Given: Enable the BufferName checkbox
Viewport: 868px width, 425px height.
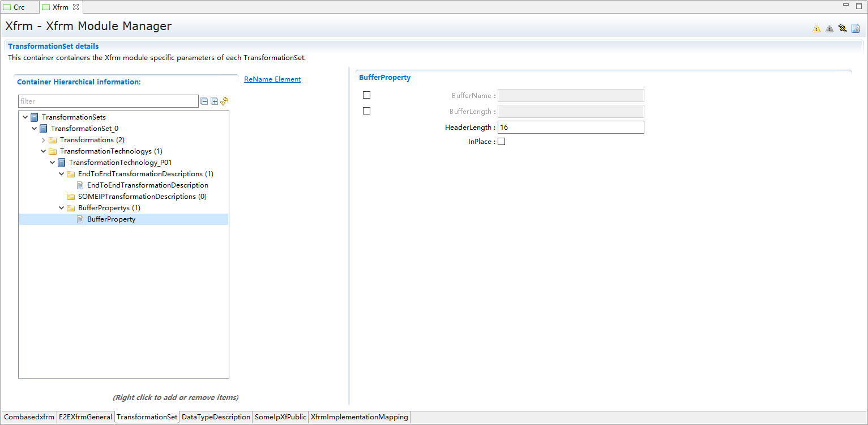Looking at the screenshot, I should [x=366, y=95].
